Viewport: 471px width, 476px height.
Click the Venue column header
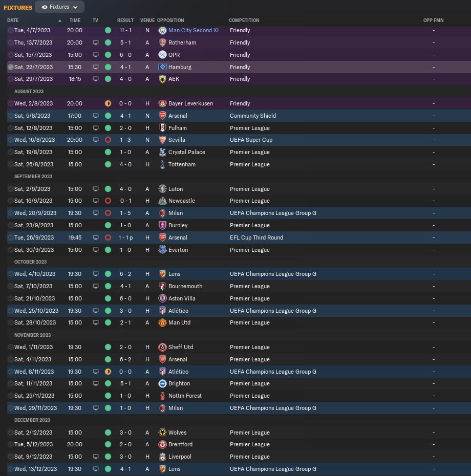point(147,20)
